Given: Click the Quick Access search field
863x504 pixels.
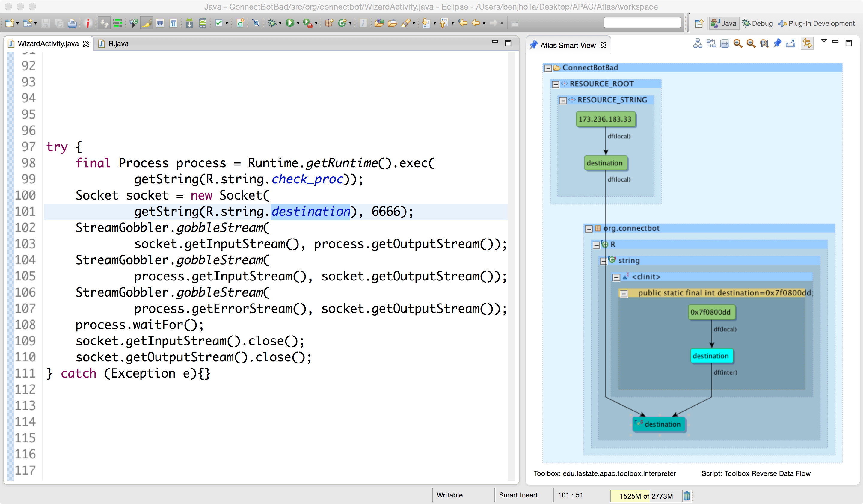Looking at the screenshot, I should pos(642,23).
